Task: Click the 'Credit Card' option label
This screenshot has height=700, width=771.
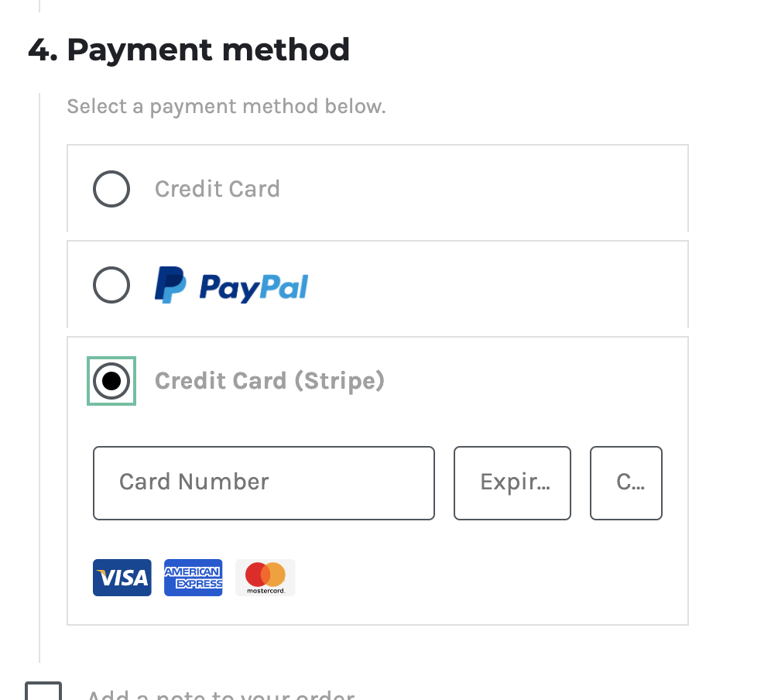Action: click(217, 188)
